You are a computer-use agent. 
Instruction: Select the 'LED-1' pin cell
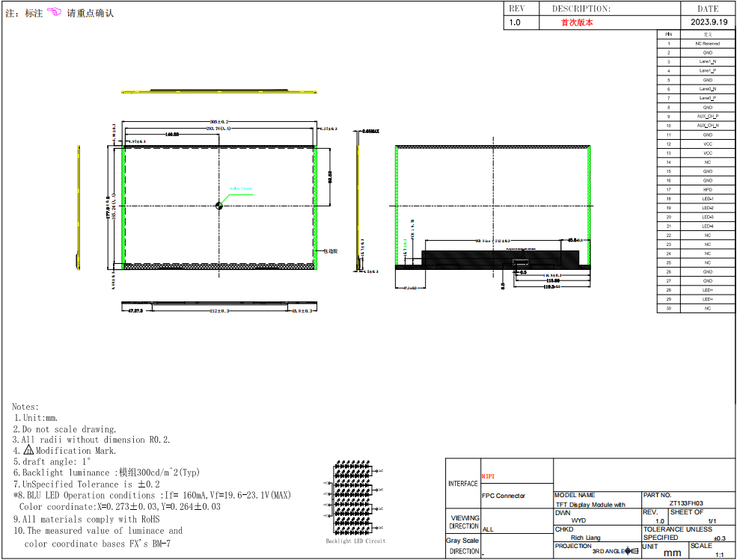[x=708, y=199]
